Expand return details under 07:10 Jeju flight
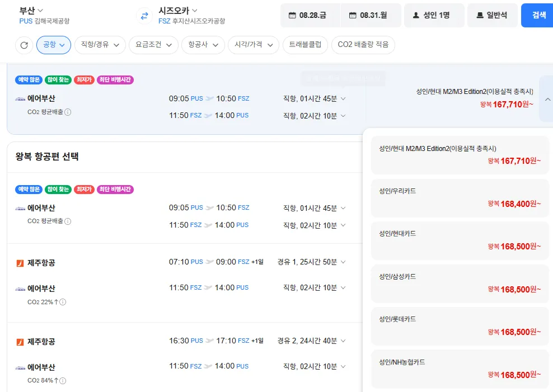Screen dimensions: 553x392 pyautogui.click(x=343, y=288)
